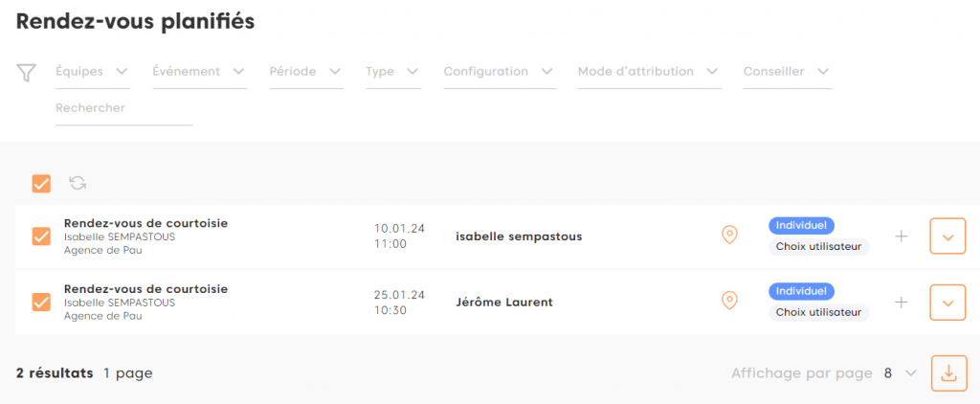Screen dimensions: 980x404
Task: Expand details of Jérôme Laurent appointment
Action: 947,303
